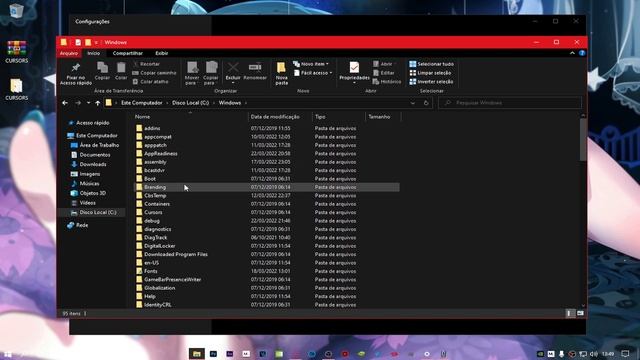Open Downloads in sidebar
Viewport: 640px width, 360px height.
pyautogui.click(x=89, y=164)
